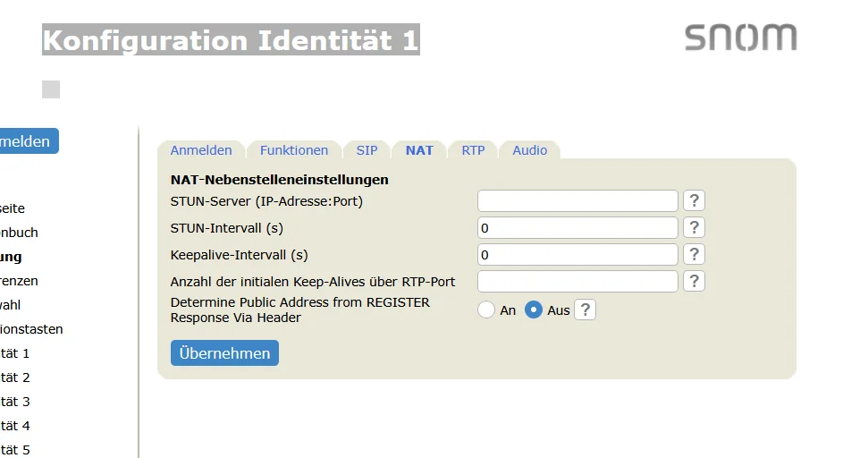Click help icon for initial Keep-Alives
The width and height of the screenshot is (868, 458).
click(694, 281)
